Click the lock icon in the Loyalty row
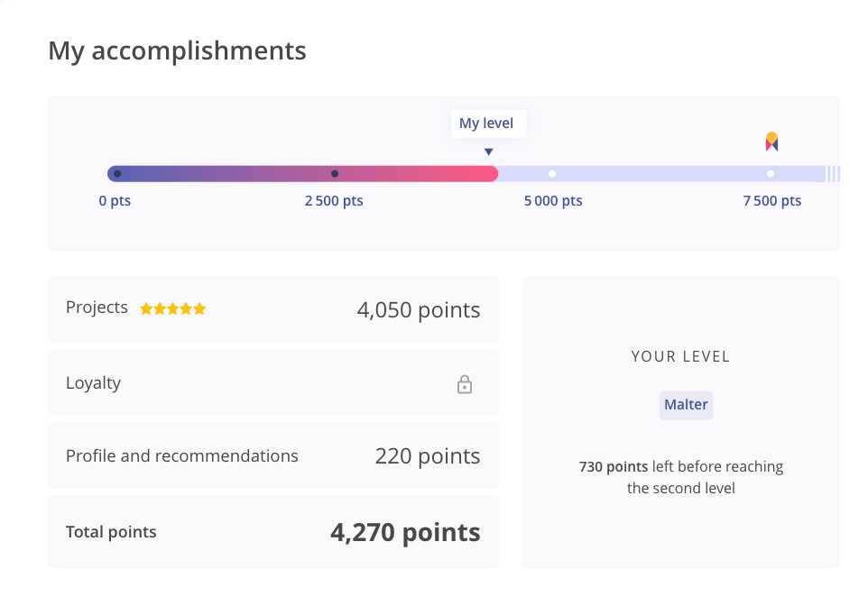868x597 pixels. [465, 385]
